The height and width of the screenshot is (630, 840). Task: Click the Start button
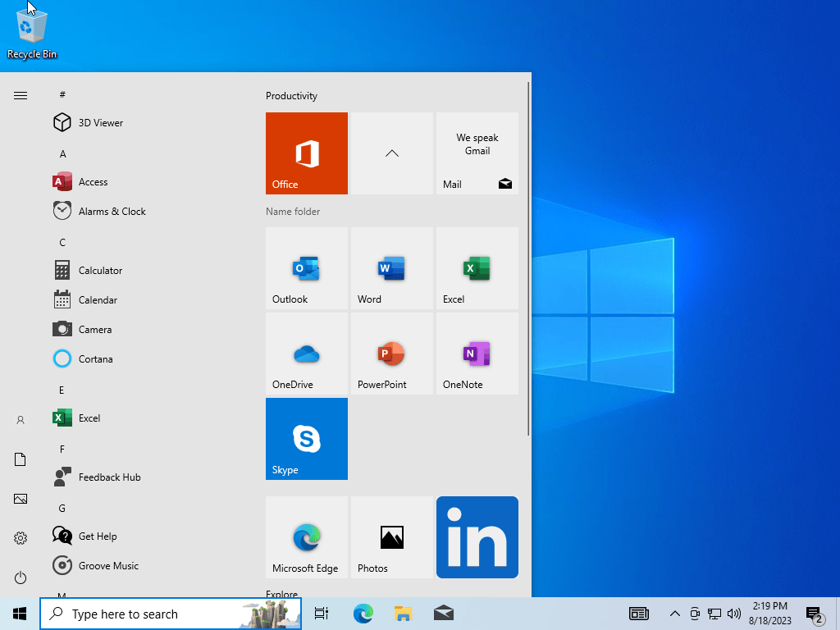point(20,614)
